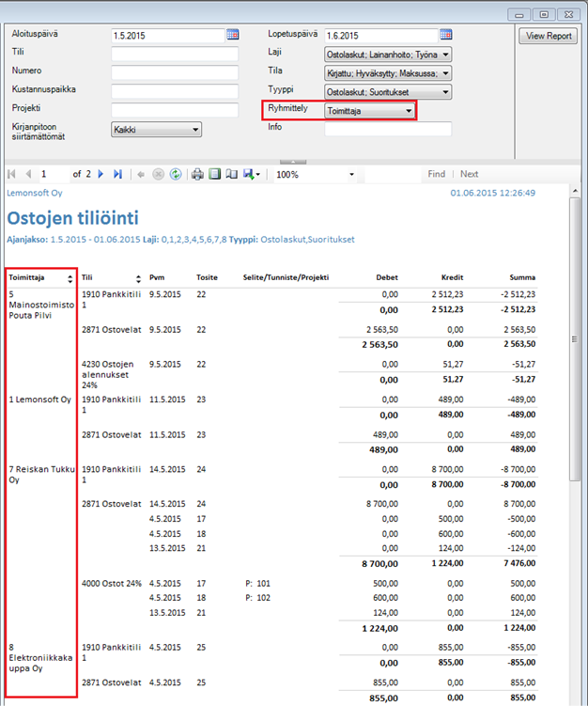The image size is (588, 706).
Task: Click the Debet column header
Action: point(387,277)
